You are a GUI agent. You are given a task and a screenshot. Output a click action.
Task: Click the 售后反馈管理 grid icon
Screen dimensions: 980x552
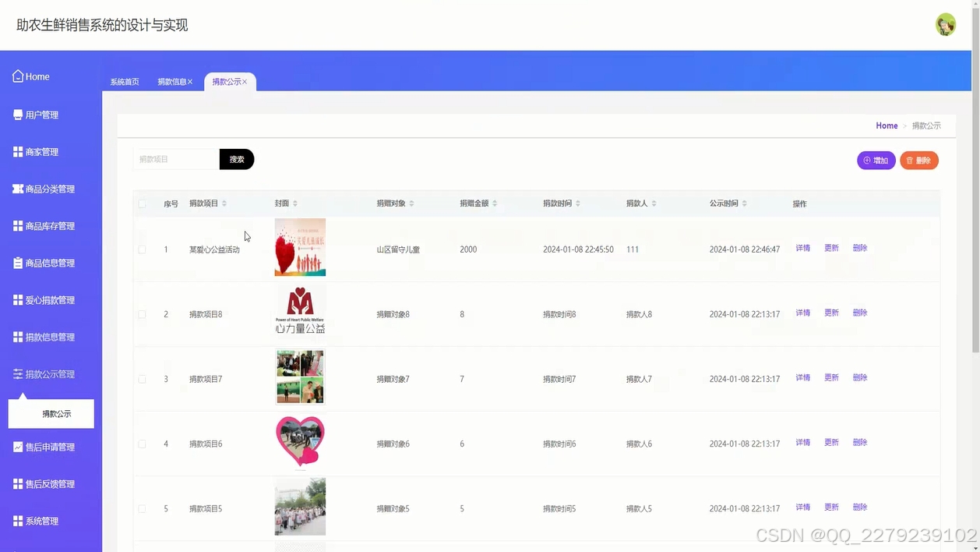(18, 484)
